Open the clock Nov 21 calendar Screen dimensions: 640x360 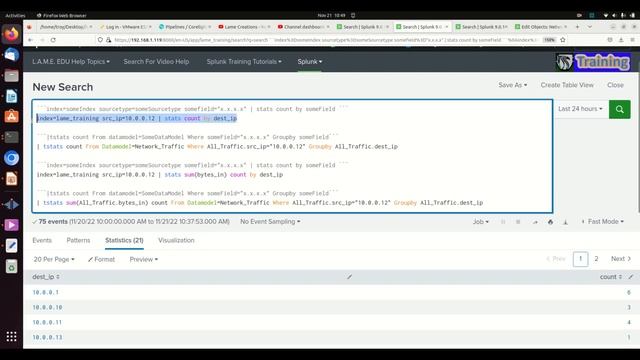coord(331,16)
